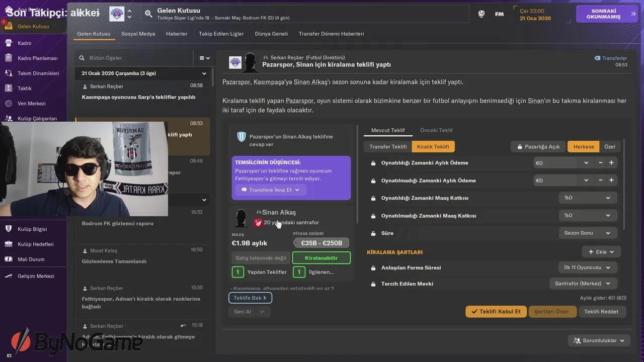
Task: Select the Özel visibility option
Action: pyautogui.click(x=609, y=147)
